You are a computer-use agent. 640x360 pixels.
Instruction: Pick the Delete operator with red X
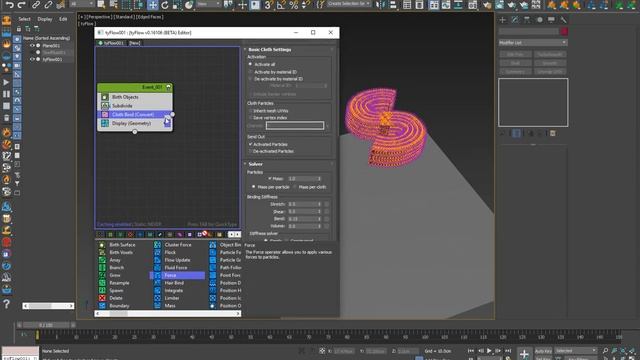coord(116,298)
